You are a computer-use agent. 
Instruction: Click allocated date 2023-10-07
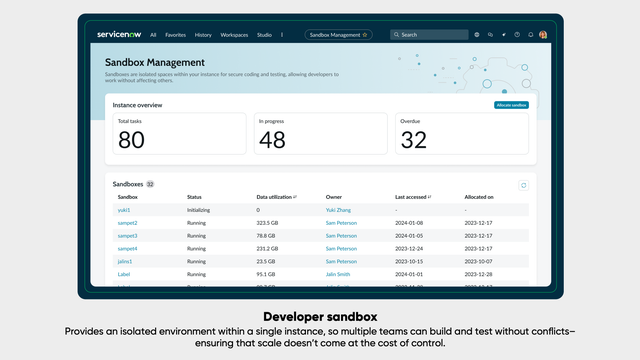(478, 262)
